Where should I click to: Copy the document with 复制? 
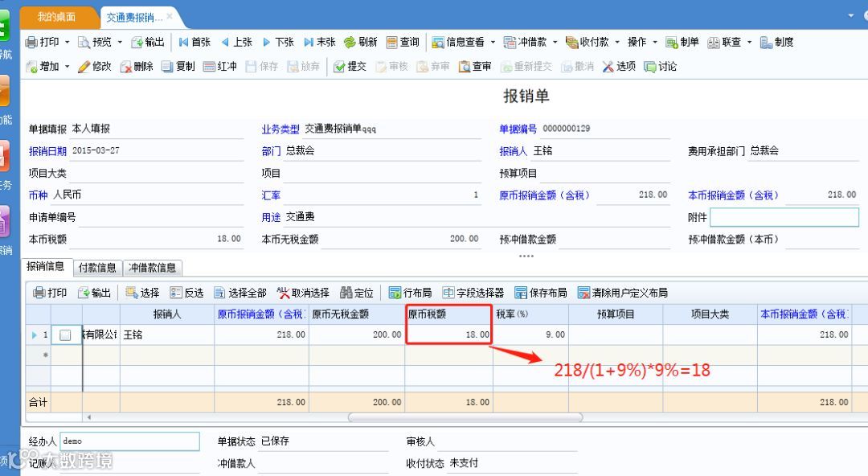(x=178, y=67)
